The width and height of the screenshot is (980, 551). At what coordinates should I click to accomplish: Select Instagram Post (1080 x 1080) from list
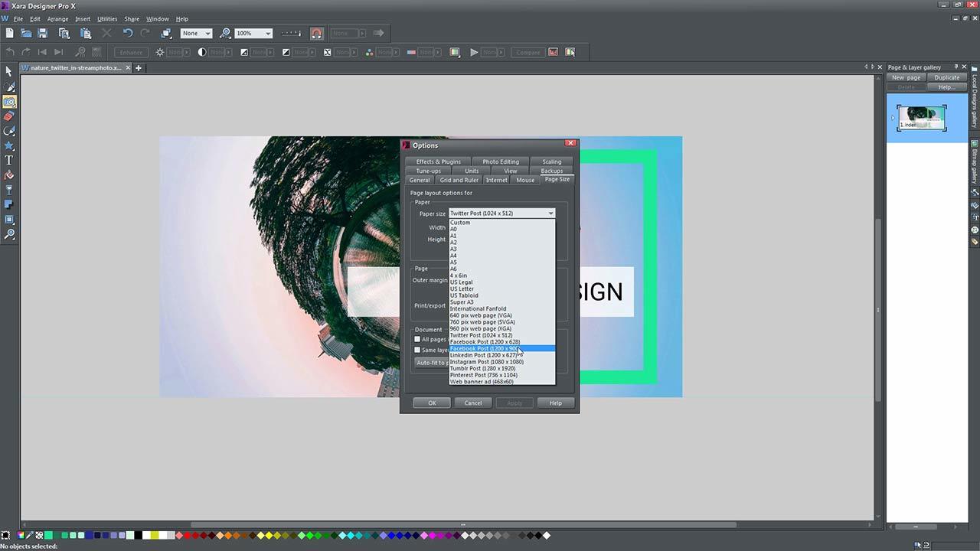pos(486,361)
